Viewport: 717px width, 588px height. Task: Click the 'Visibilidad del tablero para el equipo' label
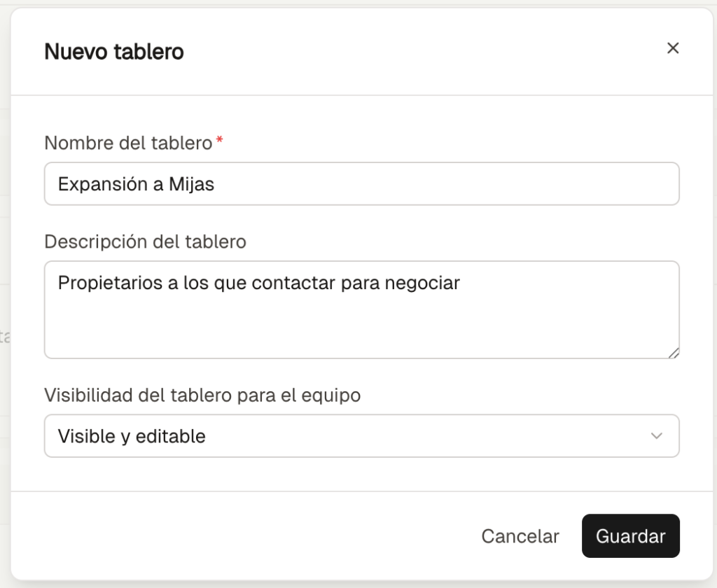click(202, 395)
